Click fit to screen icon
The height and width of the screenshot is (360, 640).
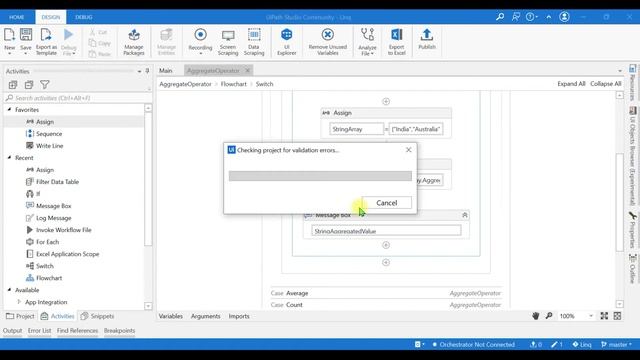pos(604,316)
